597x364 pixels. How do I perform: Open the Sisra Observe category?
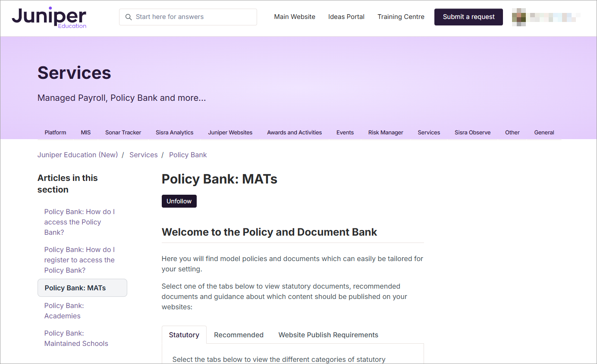[x=473, y=132]
